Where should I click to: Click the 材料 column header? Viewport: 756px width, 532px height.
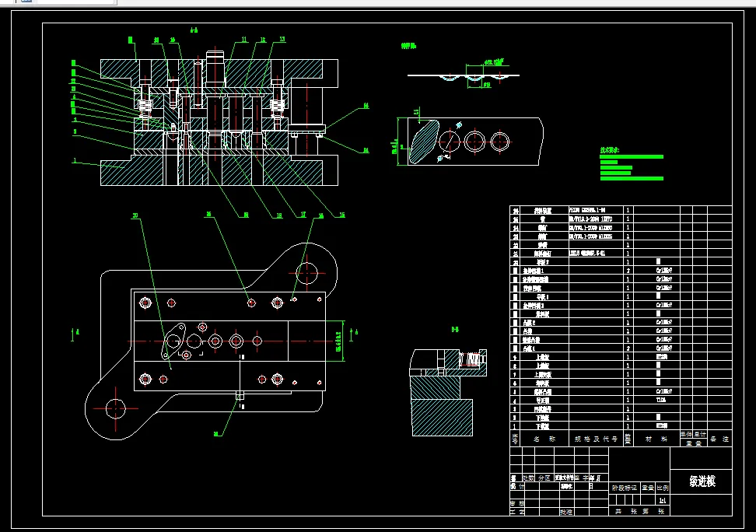[x=656, y=439]
